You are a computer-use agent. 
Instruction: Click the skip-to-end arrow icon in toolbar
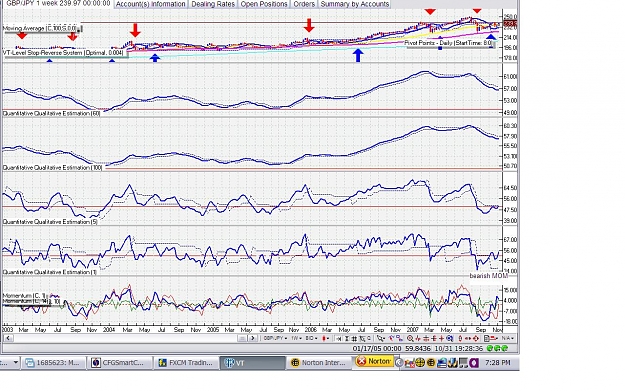pos(339,338)
